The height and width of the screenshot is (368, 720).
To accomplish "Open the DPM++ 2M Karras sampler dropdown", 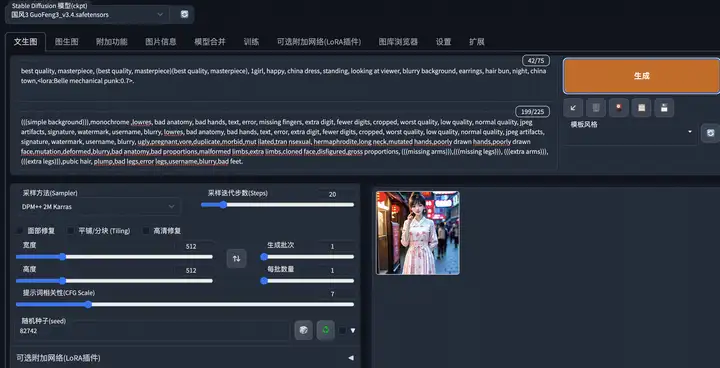I will click(x=98, y=207).
